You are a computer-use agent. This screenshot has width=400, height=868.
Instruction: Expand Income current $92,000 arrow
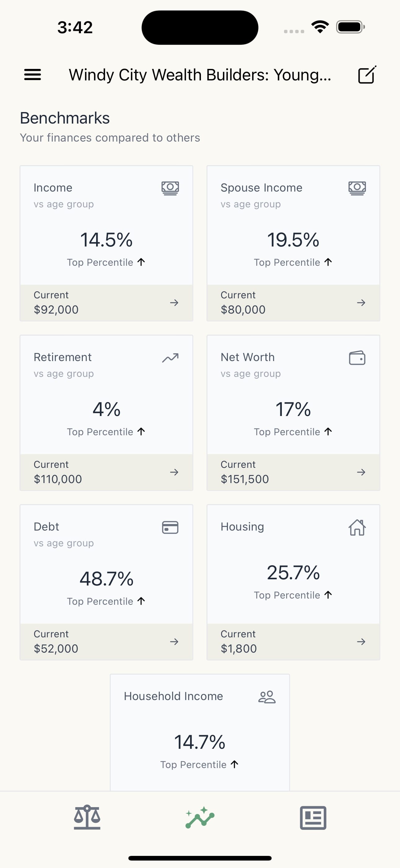pyautogui.click(x=174, y=303)
